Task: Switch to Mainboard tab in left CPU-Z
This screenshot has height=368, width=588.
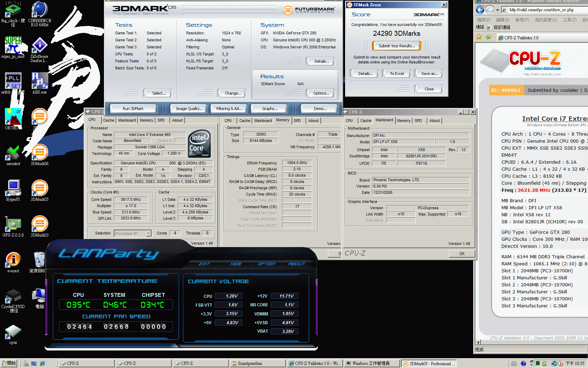Action: click(x=127, y=120)
